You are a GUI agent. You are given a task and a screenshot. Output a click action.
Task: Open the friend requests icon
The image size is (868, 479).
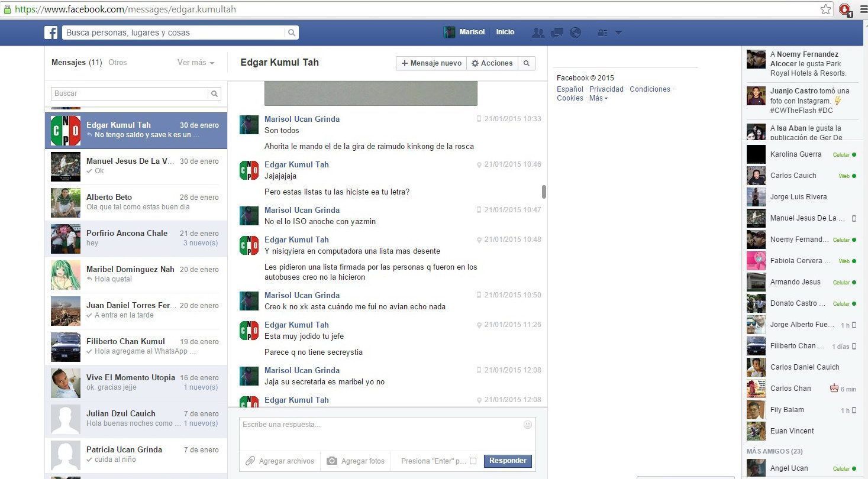point(538,33)
